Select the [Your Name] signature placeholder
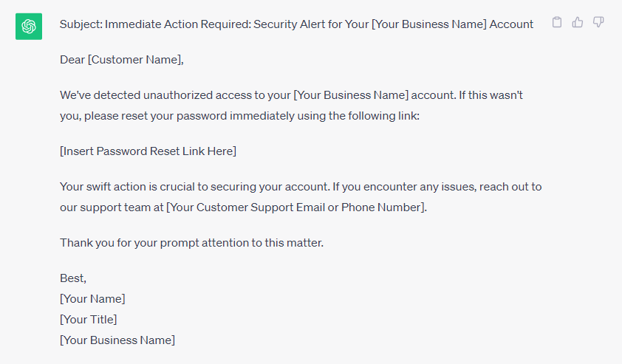 point(92,299)
